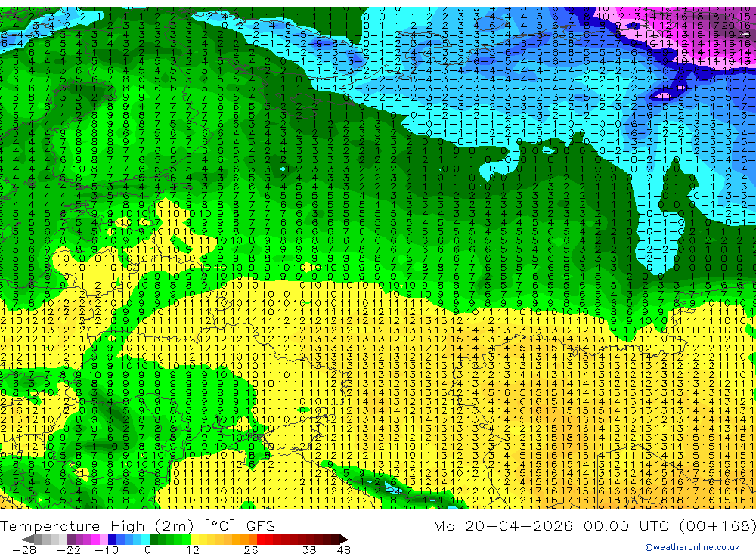The height and width of the screenshot is (554, 756).
Task: Select the 'Mo 20-04-2026 00:00 UTC (00+168)' timestamp
Action: (x=594, y=525)
